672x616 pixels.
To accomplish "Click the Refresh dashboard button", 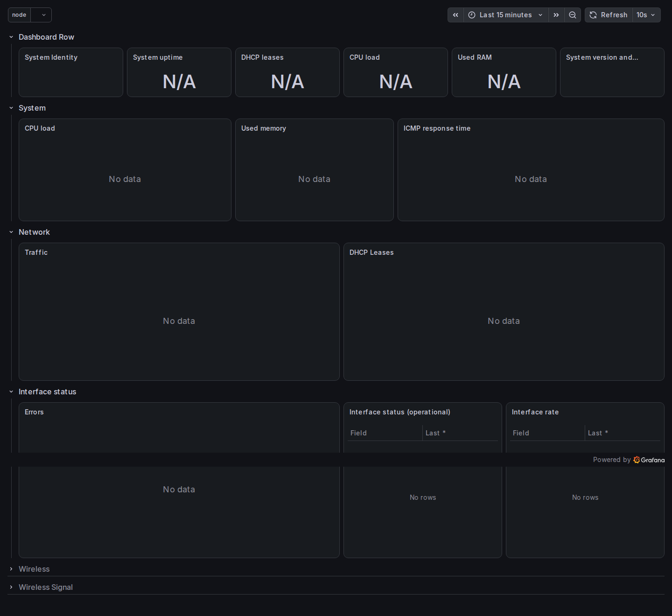I will coord(609,15).
